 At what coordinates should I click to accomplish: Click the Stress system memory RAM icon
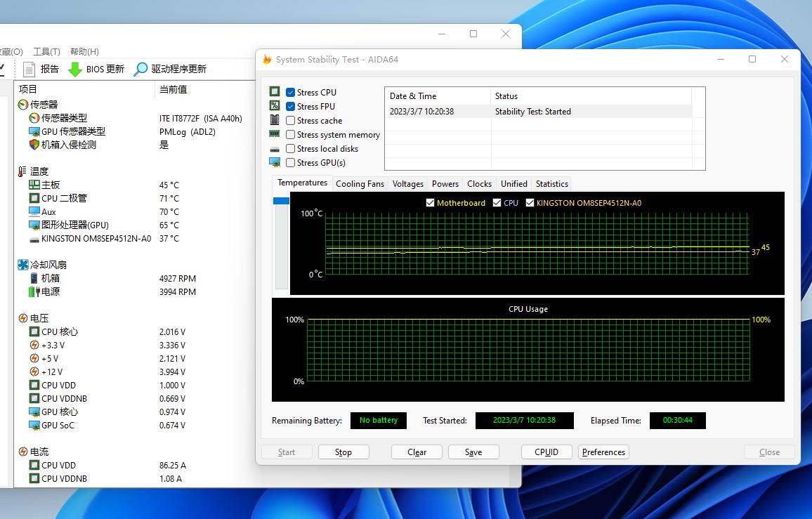275,134
